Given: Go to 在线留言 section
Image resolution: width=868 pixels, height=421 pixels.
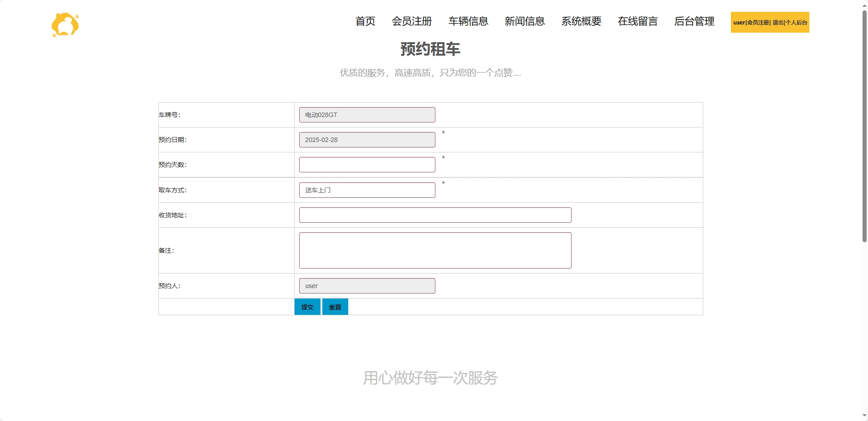Looking at the screenshot, I should (x=637, y=21).
